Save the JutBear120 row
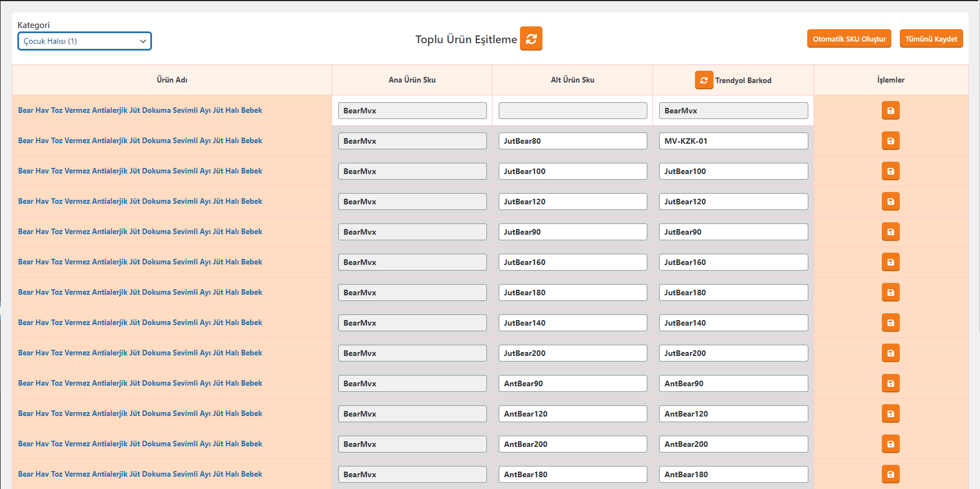 (890, 202)
